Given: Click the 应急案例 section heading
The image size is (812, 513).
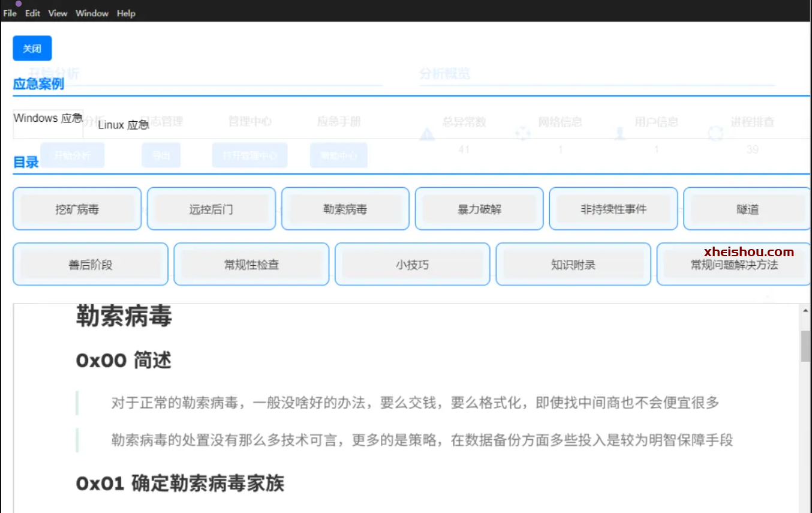Looking at the screenshot, I should click(x=38, y=84).
